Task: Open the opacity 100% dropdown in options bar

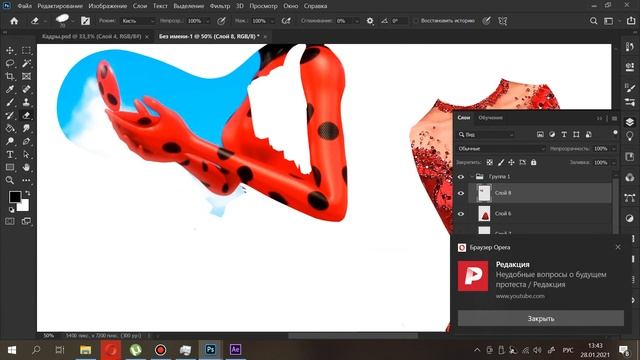Action: (207, 21)
